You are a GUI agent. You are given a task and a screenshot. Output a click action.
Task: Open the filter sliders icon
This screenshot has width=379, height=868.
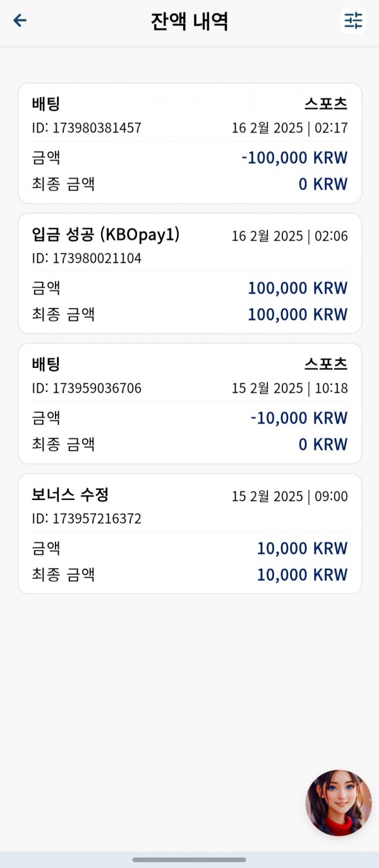pyautogui.click(x=353, y=21)
